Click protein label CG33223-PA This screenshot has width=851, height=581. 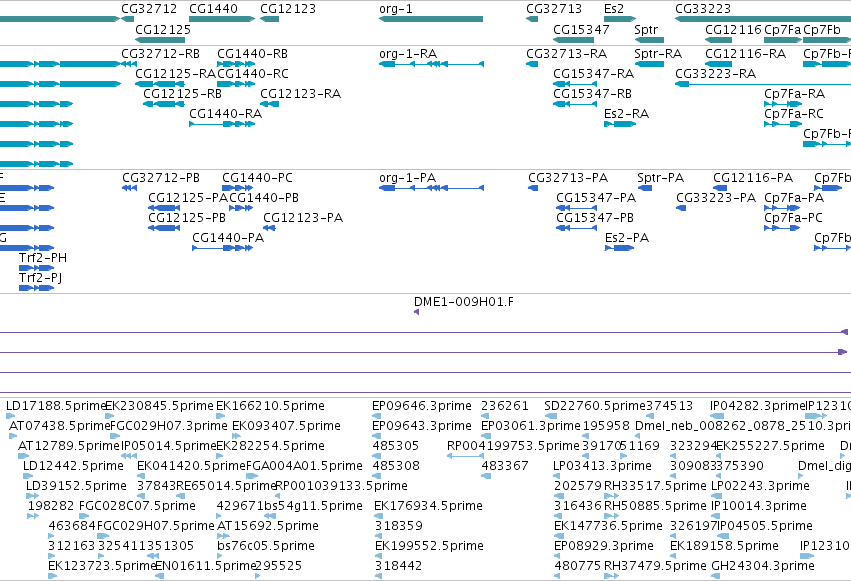(716, 197)
